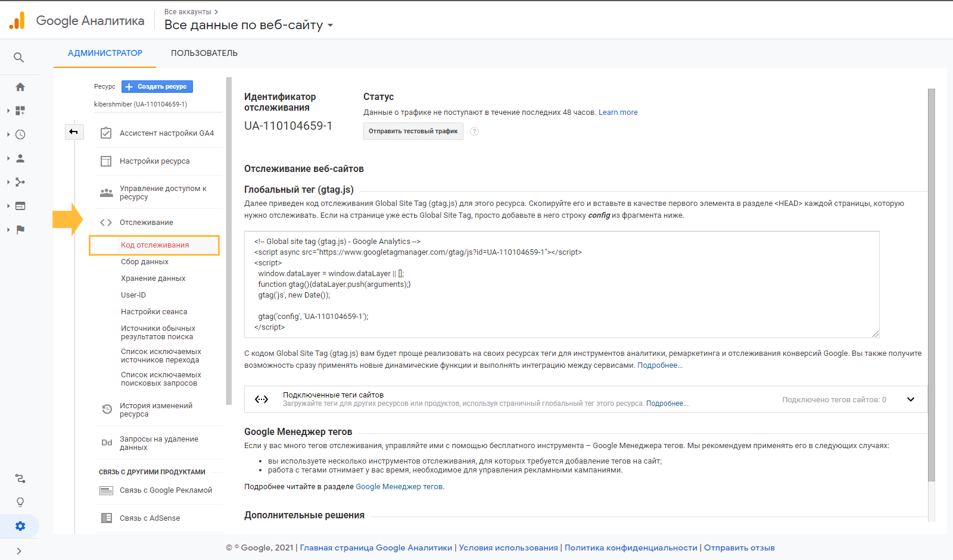Follow Подробнее link below the gtag code description

point(659,365)
